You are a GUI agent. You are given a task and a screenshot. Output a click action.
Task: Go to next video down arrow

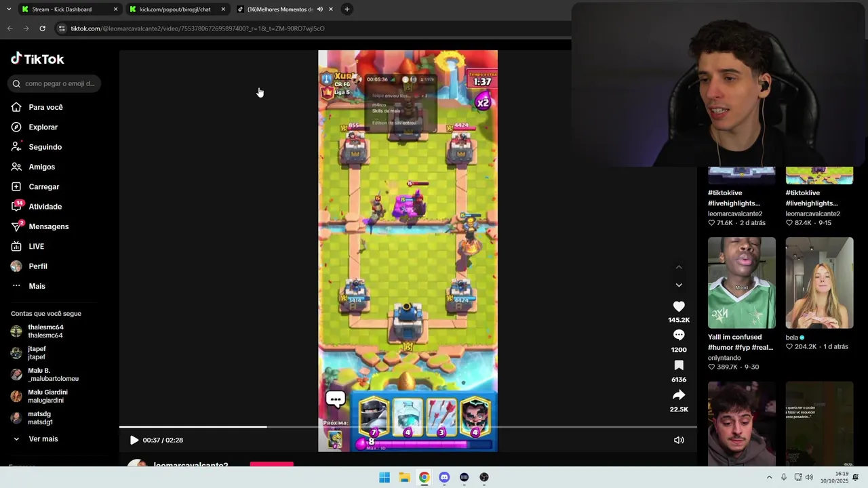pyautogui.click(x=679, y=285)
